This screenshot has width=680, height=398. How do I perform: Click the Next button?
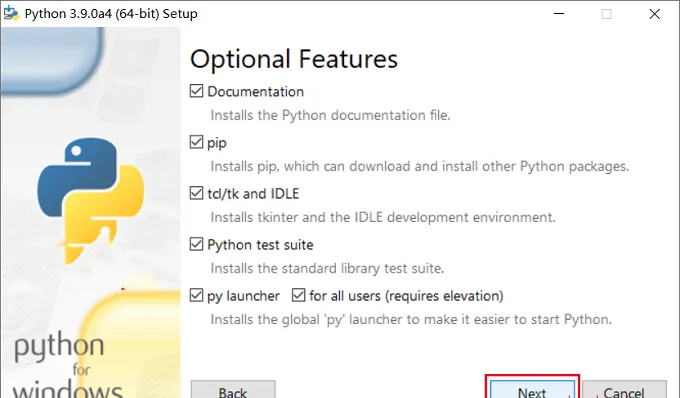pyautogui.click(x=532, y=389)
